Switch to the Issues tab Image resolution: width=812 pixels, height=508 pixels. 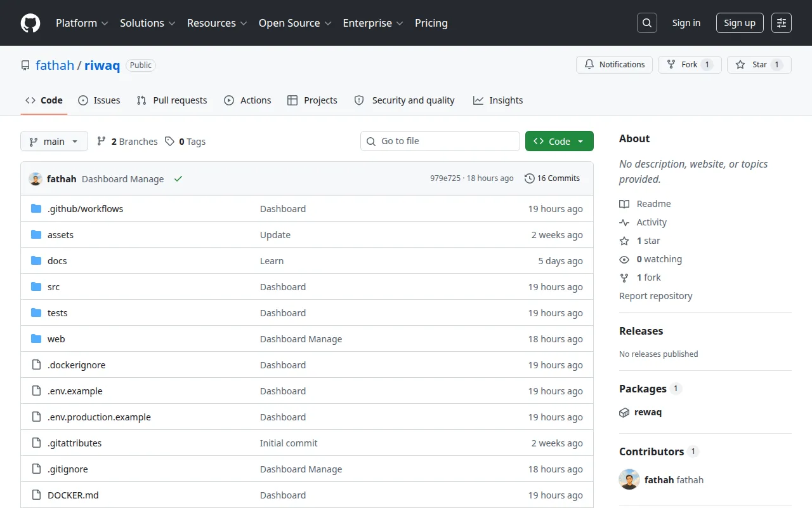click(99, 100)
